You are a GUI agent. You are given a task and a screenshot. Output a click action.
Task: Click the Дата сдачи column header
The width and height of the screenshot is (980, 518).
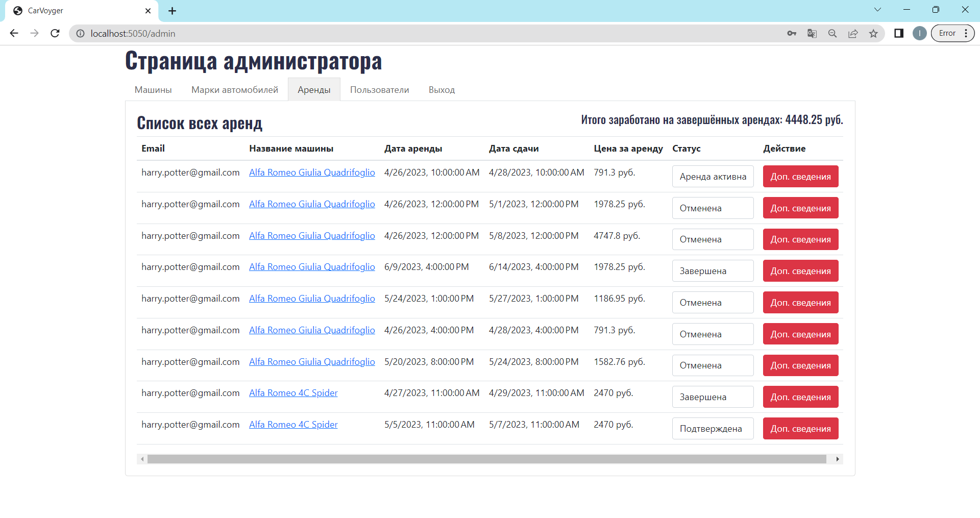tap(514, 149)
